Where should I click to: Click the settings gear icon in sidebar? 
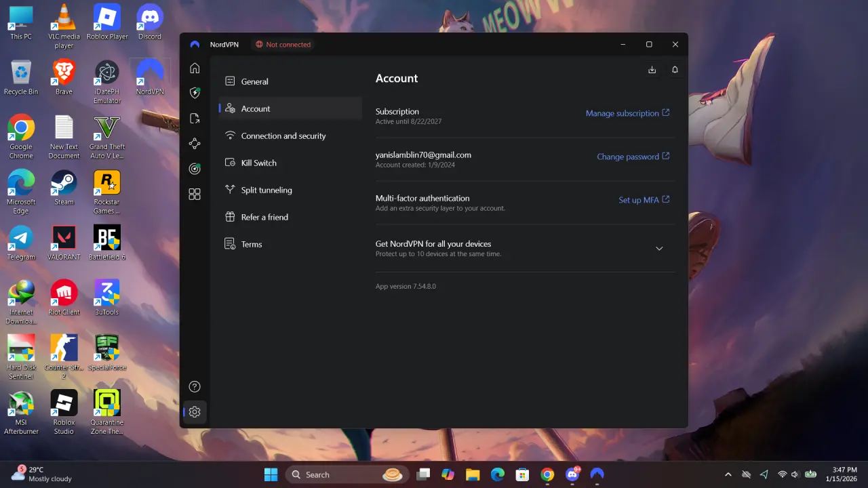click(195, 411)
